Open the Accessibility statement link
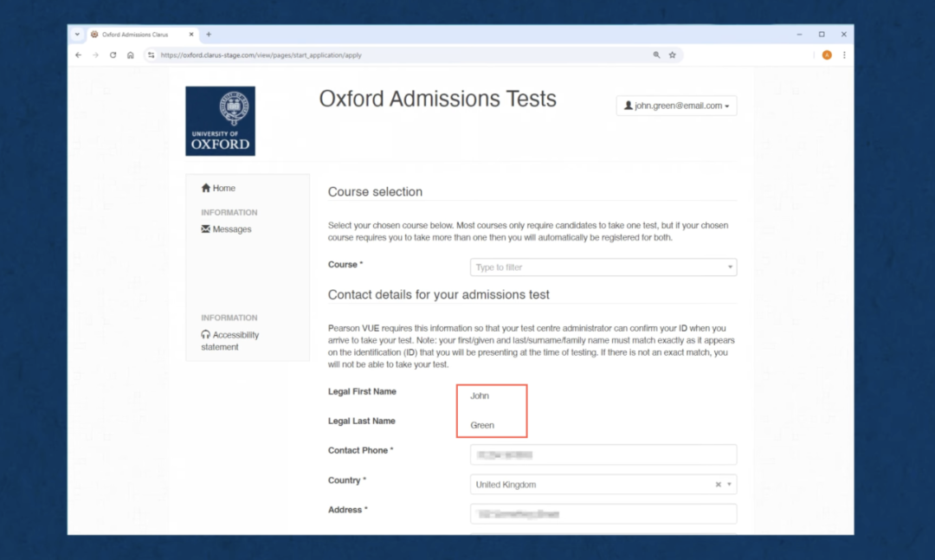 click(229, 340)
